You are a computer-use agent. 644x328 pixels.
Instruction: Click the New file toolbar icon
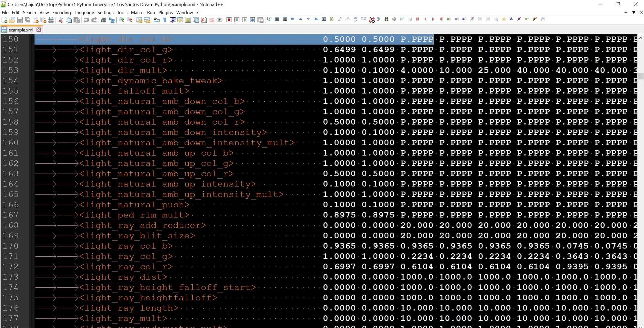point(4,20)
